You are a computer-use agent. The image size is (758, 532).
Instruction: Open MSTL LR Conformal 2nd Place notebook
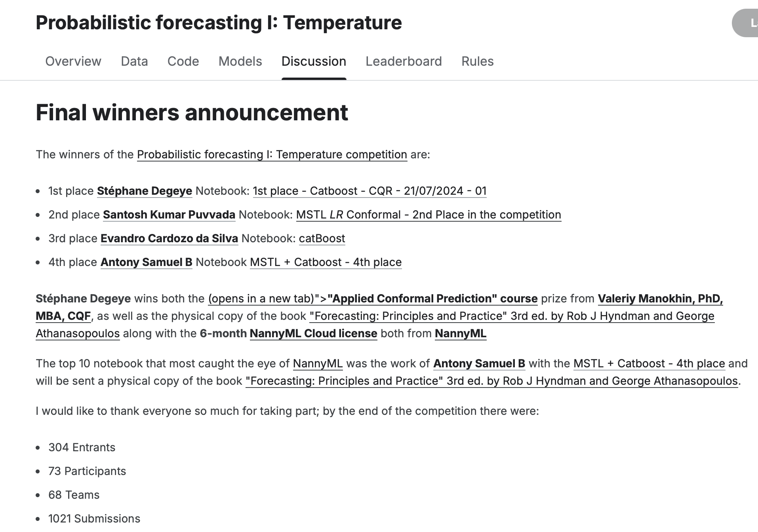[429, 215]
